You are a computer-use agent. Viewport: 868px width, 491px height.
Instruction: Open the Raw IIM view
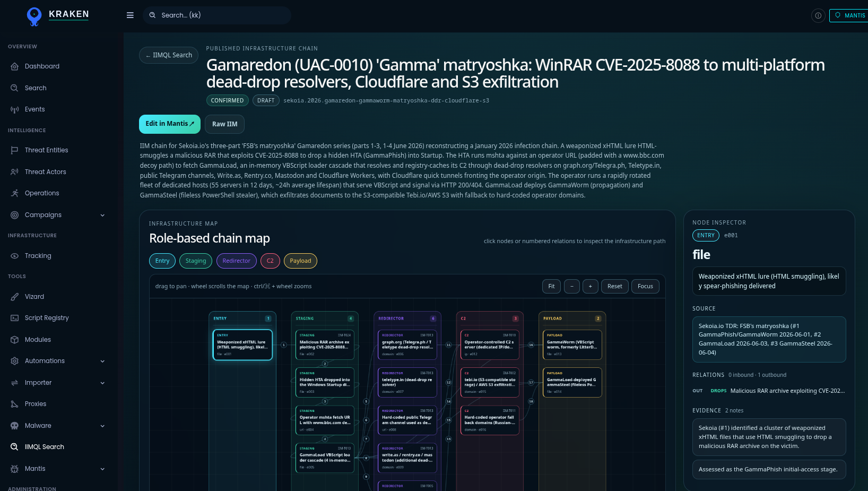click(224, 124)
